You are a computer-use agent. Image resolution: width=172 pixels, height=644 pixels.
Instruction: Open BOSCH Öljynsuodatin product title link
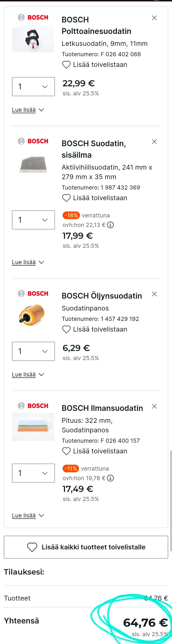pyautogui.click(x=102, y=296)
